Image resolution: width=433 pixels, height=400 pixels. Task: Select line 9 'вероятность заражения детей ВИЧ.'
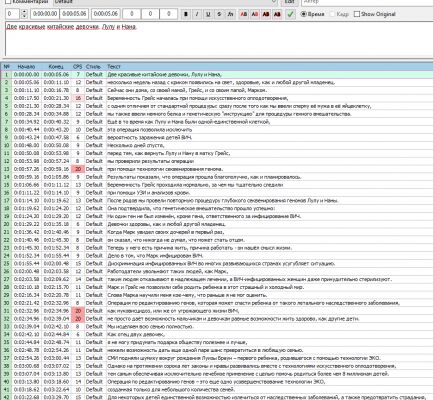click(x=150, y=137)
